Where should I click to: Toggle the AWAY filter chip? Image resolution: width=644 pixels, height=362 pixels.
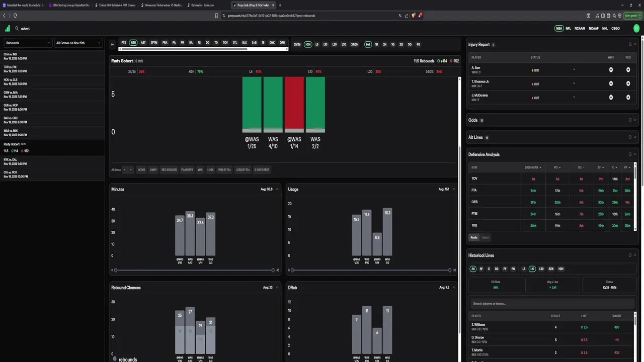pyautogui.click(x=153, y=169)
